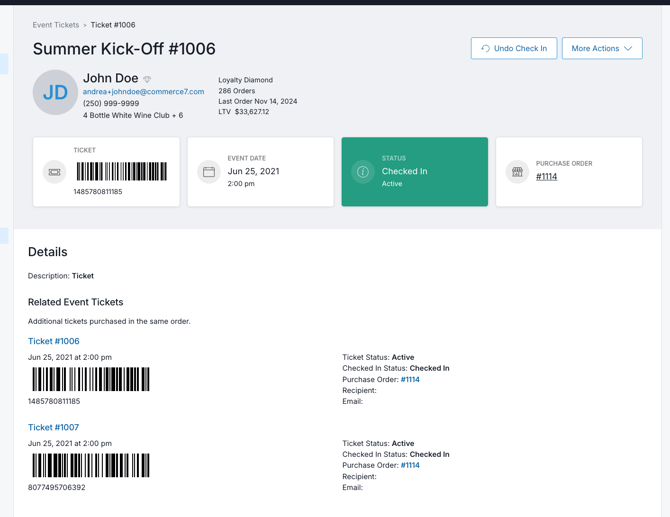Click the undo arrow icon in Undo Check In

(x=485, y=48)
